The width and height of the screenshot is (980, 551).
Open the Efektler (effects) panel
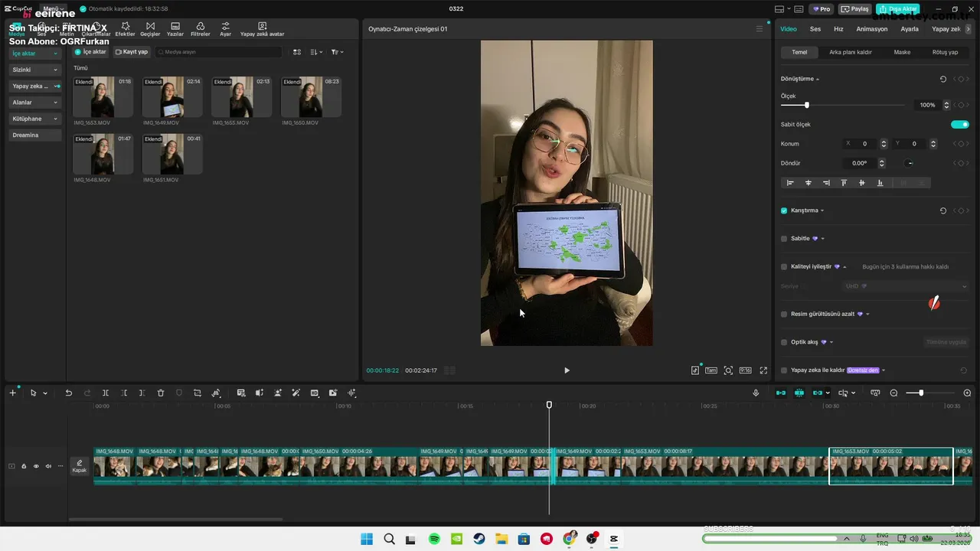pyautogui.click(x=125, y=29)
